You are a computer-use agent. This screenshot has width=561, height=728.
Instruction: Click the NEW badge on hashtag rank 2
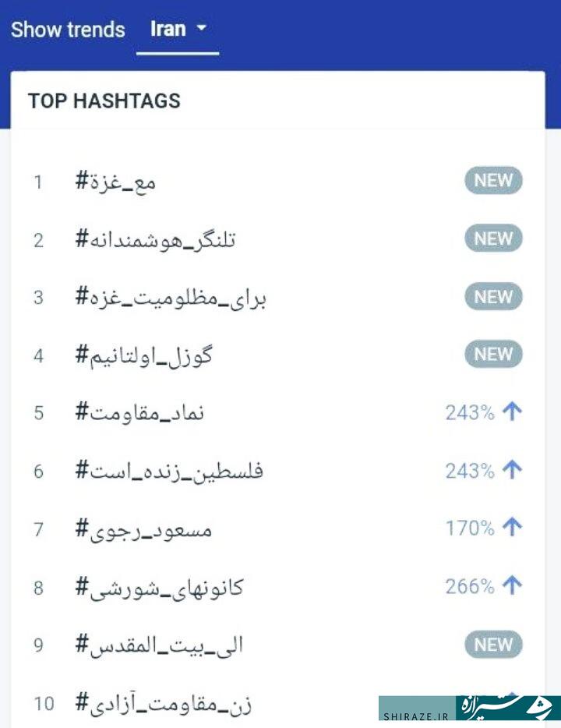pyautogui.click(x=493, y=239)
